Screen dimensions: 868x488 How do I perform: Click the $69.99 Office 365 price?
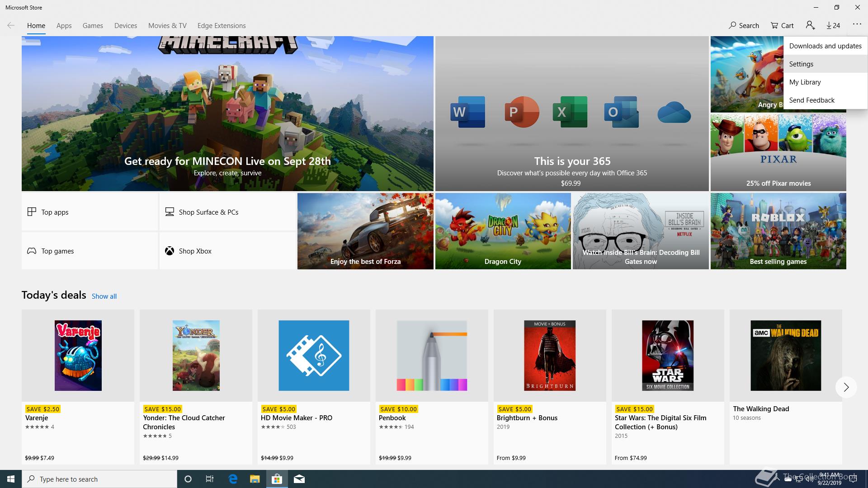tap(571, 183)
